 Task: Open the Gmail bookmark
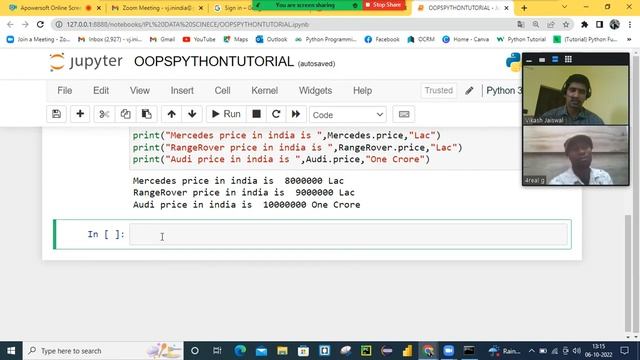[162, 40]
